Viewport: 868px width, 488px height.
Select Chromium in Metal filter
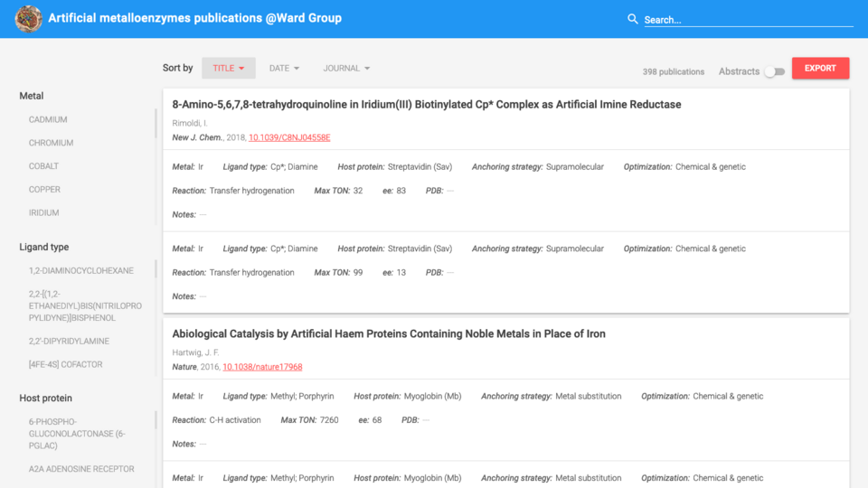click(x=51, y=143)
